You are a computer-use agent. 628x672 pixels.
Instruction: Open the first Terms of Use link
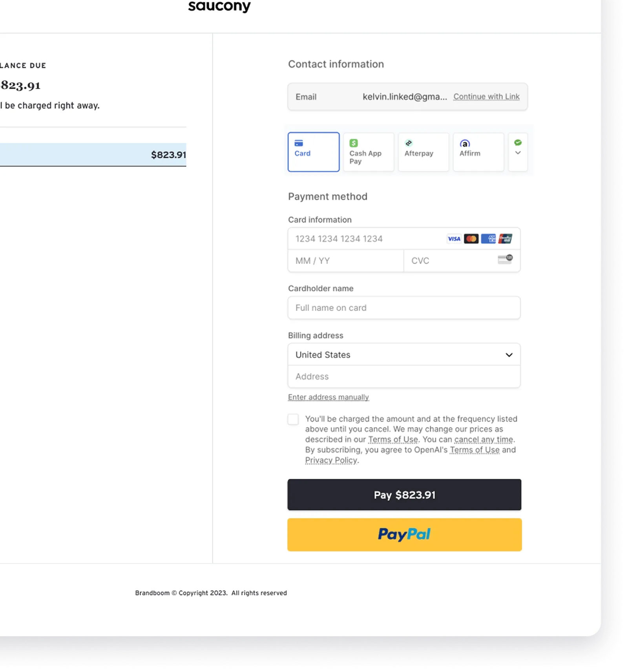click(393, 439)
